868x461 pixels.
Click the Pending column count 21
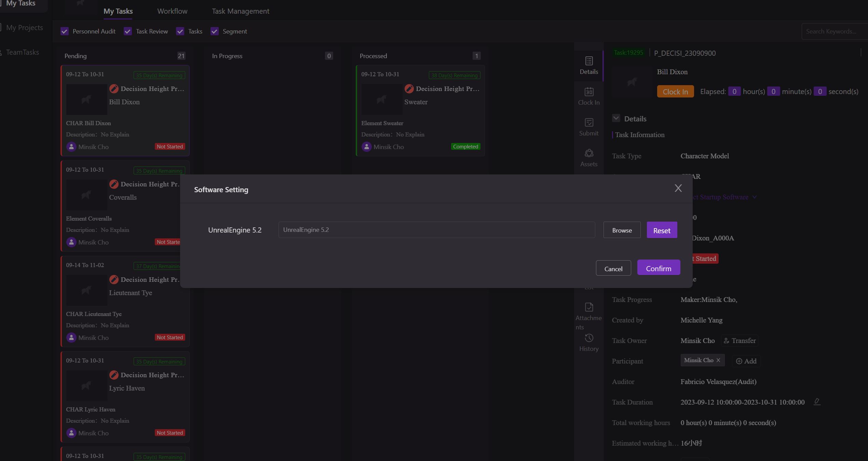click(181, 56)
